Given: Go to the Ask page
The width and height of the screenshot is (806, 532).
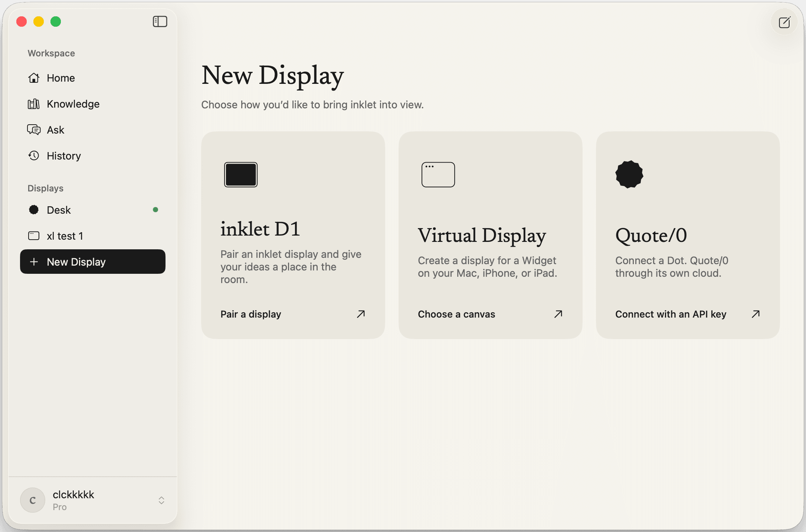Looking at the screenshot, I should [93, 130].
